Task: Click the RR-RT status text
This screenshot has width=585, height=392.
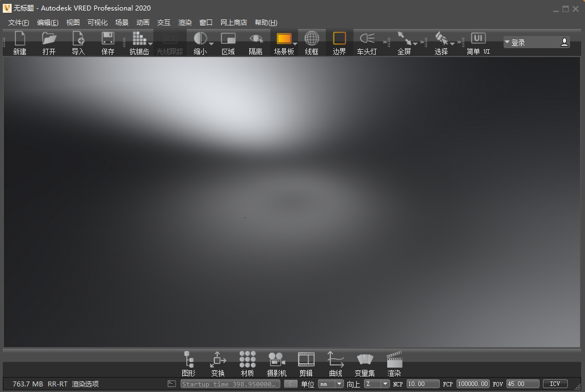Action: click(58, 384)
